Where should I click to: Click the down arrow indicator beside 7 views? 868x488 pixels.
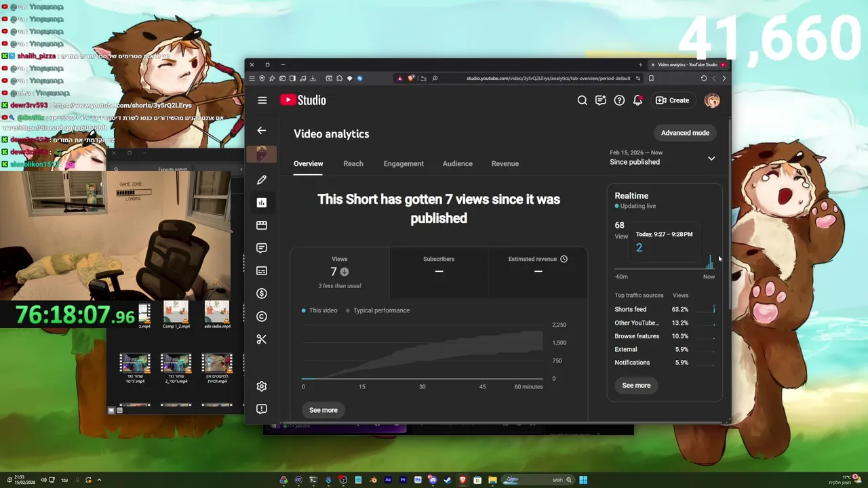coord(344,272)
